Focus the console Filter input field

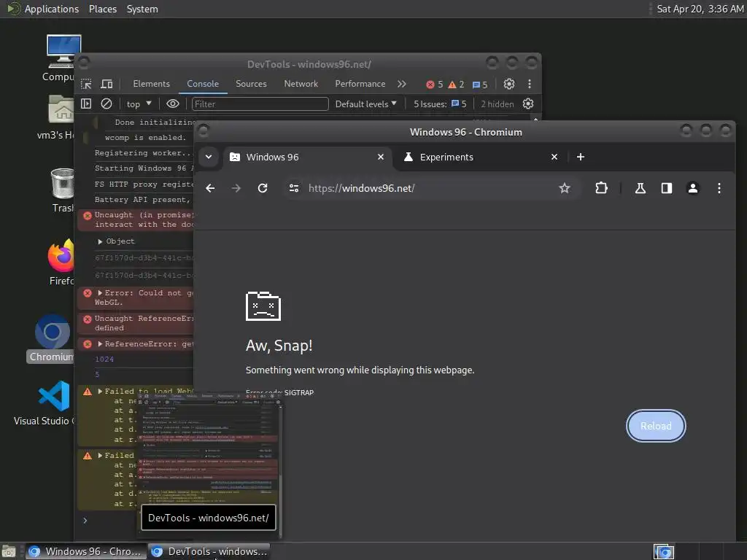click(x=260, y=104)
